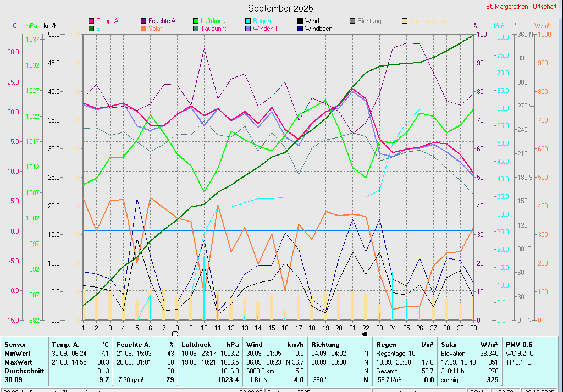Click the Taupunkt legend color square

196,28
